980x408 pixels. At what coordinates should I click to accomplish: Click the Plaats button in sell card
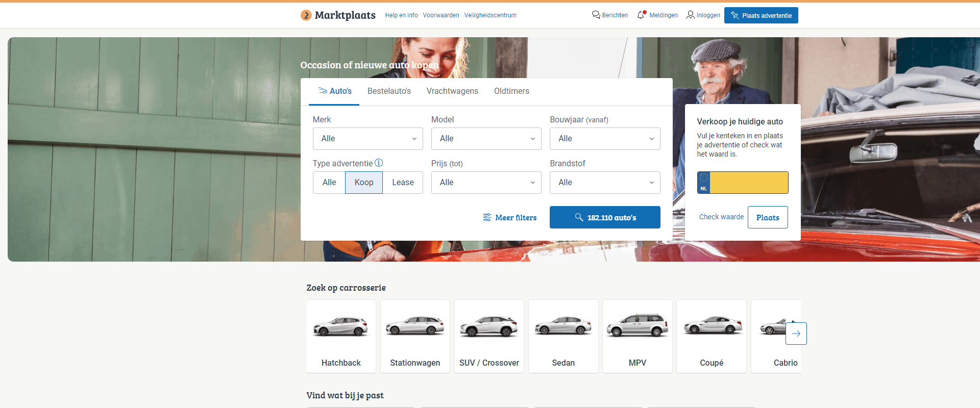768,217
